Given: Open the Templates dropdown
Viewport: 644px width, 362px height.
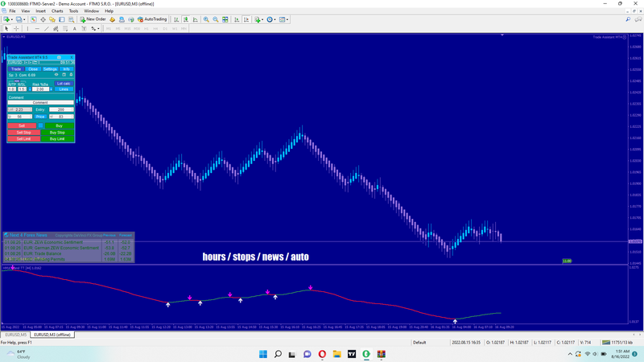Looking at the screenshot, I should coord(283,19).
